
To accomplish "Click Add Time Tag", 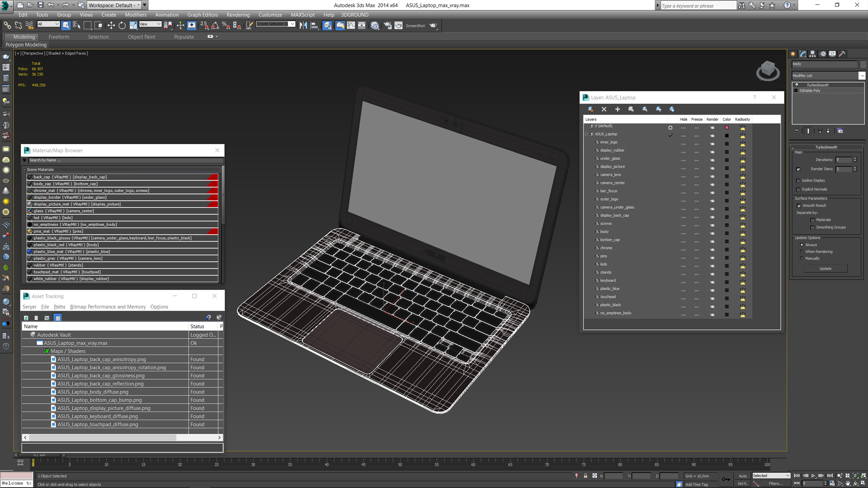I will click(696, 484).
